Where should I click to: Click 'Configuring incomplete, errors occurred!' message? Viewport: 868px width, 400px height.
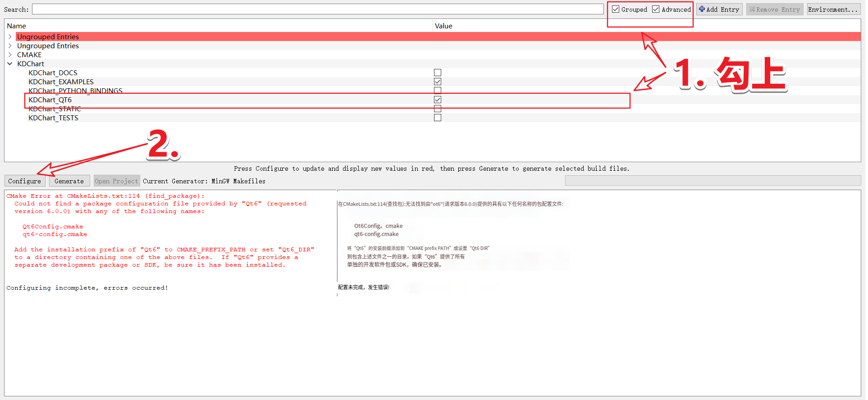pos(87,287)
